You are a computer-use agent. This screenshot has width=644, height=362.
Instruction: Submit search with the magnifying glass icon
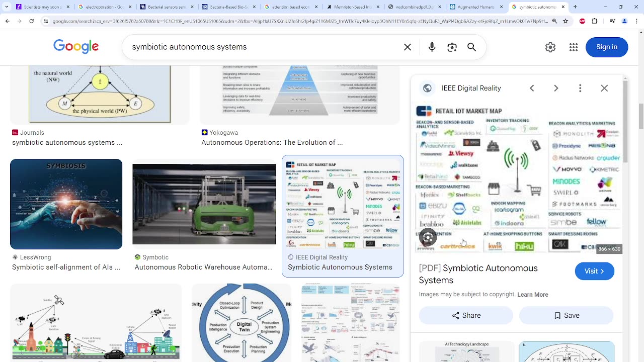tap(471, 47)
